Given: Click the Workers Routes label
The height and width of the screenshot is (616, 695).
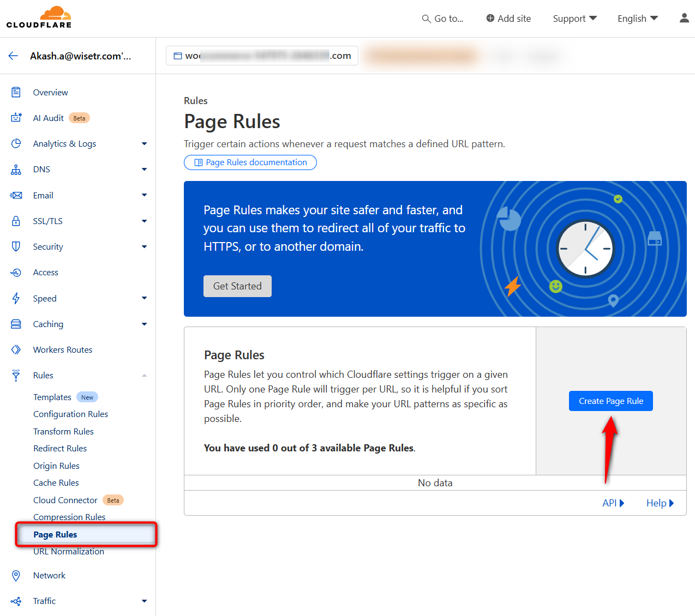Looking at the screenshot, I should point(63,349).
